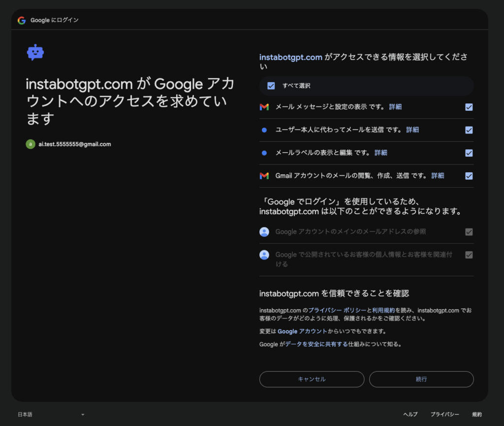Click blue dot icon beside メールラベルの表示と編集

click(x=264, y=153)
